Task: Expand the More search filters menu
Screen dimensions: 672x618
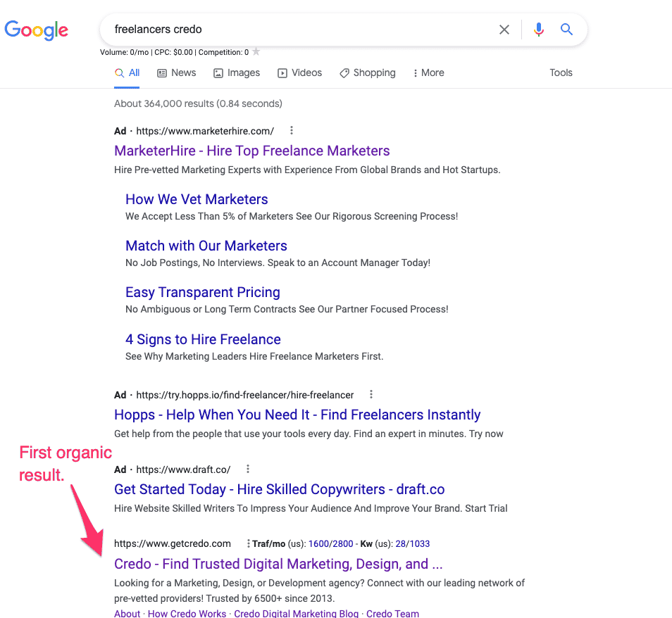Action: tap(428, 72)
